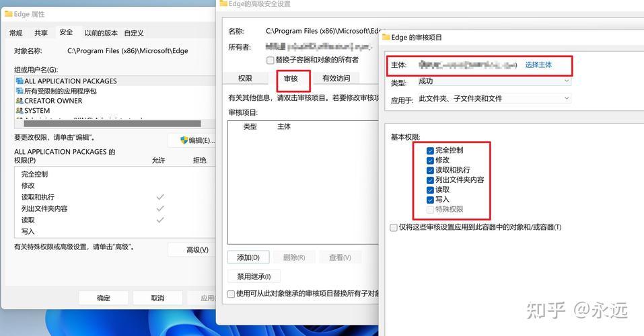Click the folder icon in Edge 属性 title bar
644x336 pixels.
pyautogui.click(x=8, y=14)
